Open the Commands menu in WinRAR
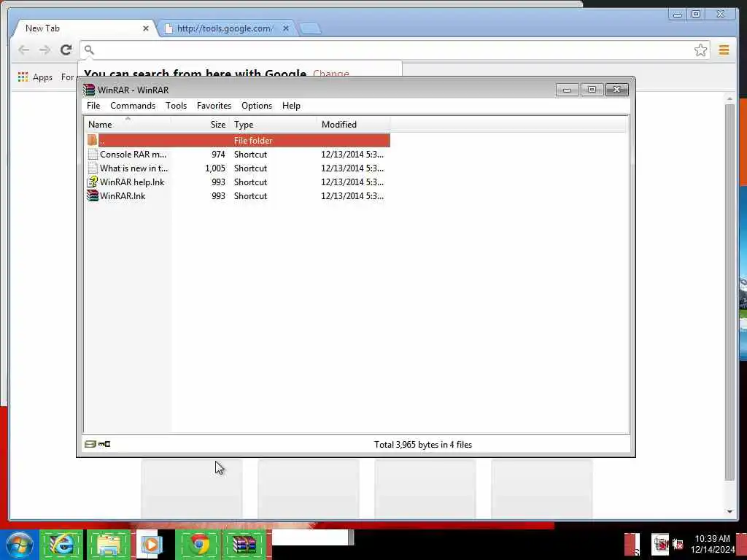The width and height of the screenshot is (747, 560). tap(133, 106)
